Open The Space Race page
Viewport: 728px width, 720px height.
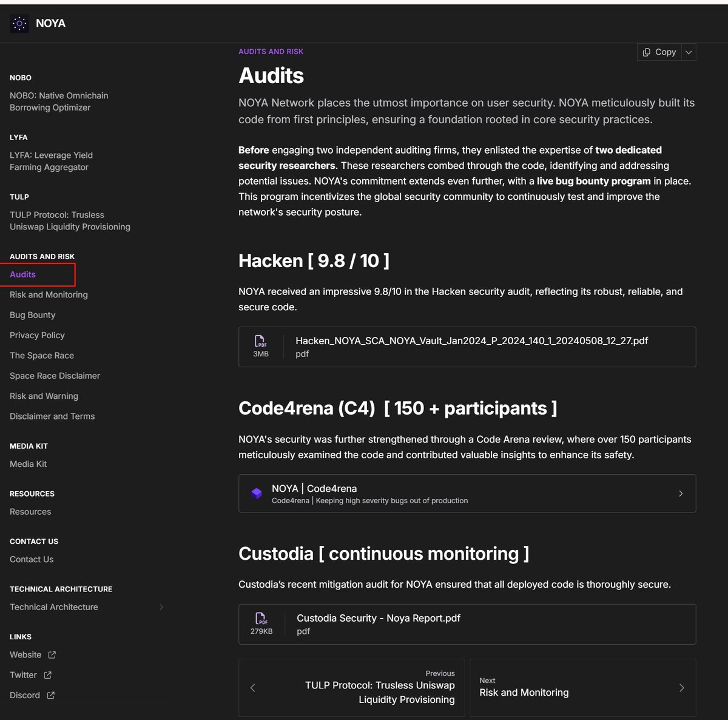coord(42,355)
